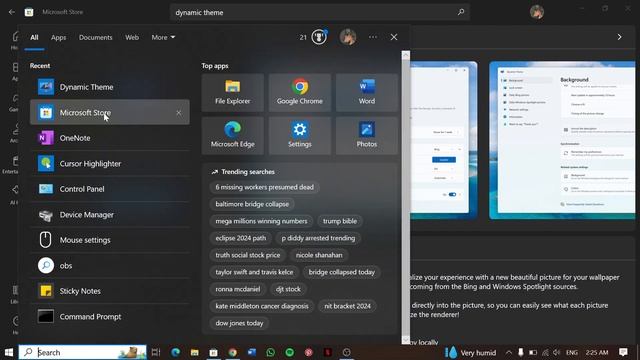Launch Command Prompt from the Recent list

coord(109,316)
